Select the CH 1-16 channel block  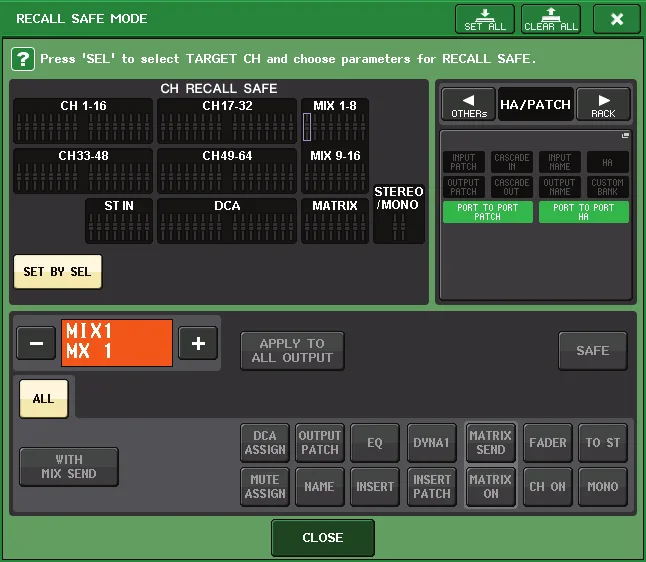(x=83, y=121)
